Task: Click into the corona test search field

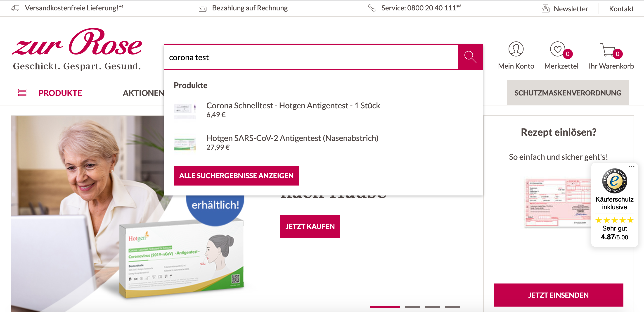Action: [x=311, y=57]
